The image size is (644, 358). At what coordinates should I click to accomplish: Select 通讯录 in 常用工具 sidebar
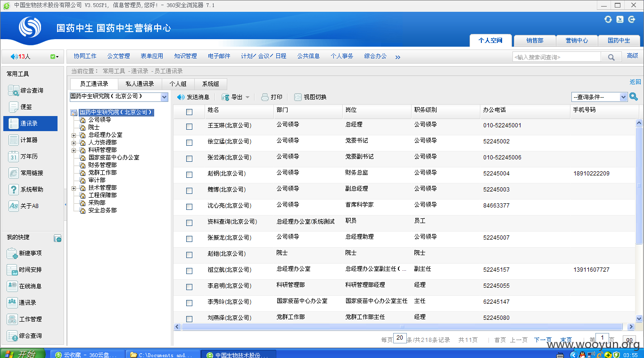click(x=30, y=124)
